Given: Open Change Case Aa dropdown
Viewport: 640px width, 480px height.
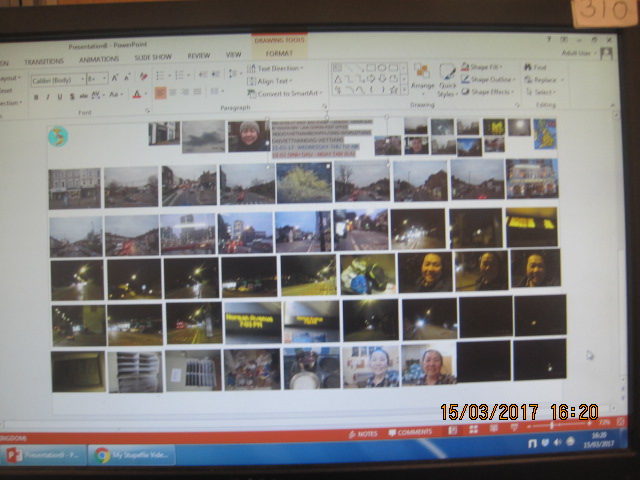Looking at the screenshot, I should point(115,95).
